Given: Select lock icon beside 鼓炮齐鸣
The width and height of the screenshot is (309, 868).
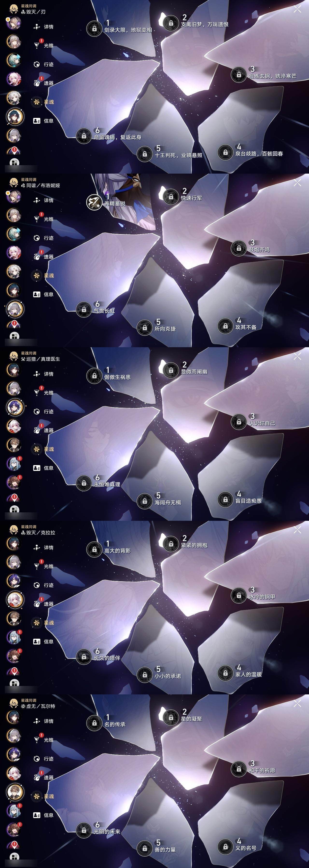Looking at the screenshot, I should point(239,248).
